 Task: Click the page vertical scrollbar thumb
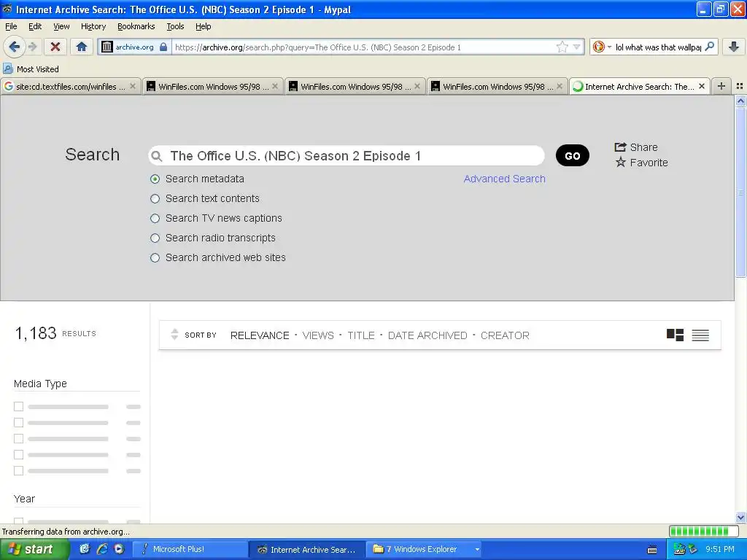coord(740,192)
